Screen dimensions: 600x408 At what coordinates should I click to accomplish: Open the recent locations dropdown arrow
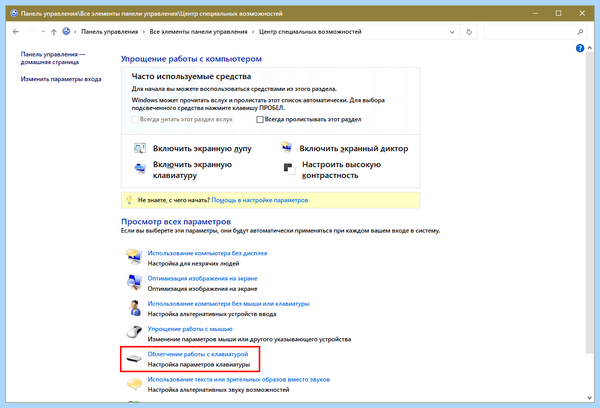tap(43, 32)
